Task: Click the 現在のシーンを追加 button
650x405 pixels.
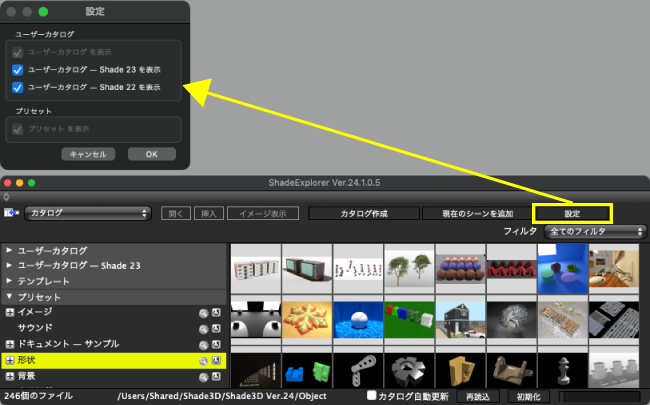Action: (x=478, y=213)
